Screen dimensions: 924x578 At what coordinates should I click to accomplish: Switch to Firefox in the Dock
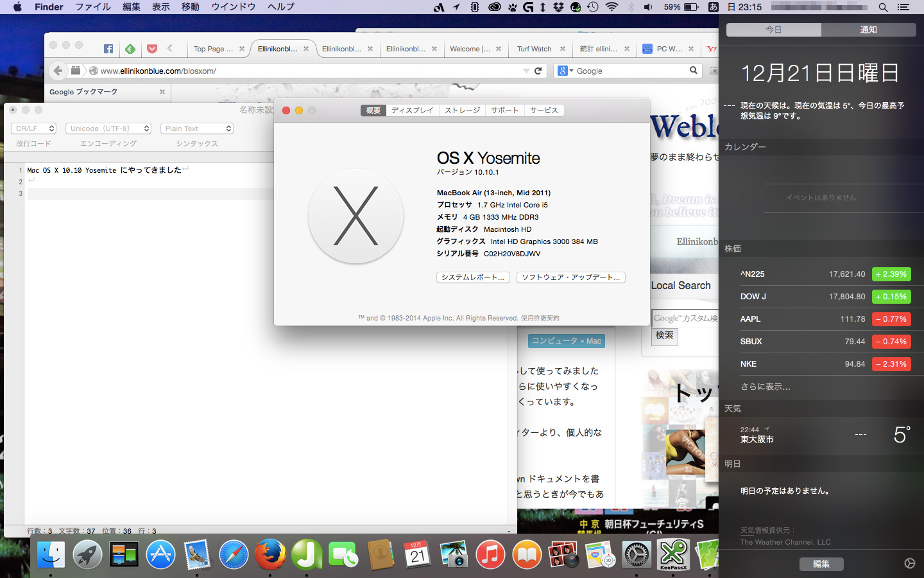(270, 554)
